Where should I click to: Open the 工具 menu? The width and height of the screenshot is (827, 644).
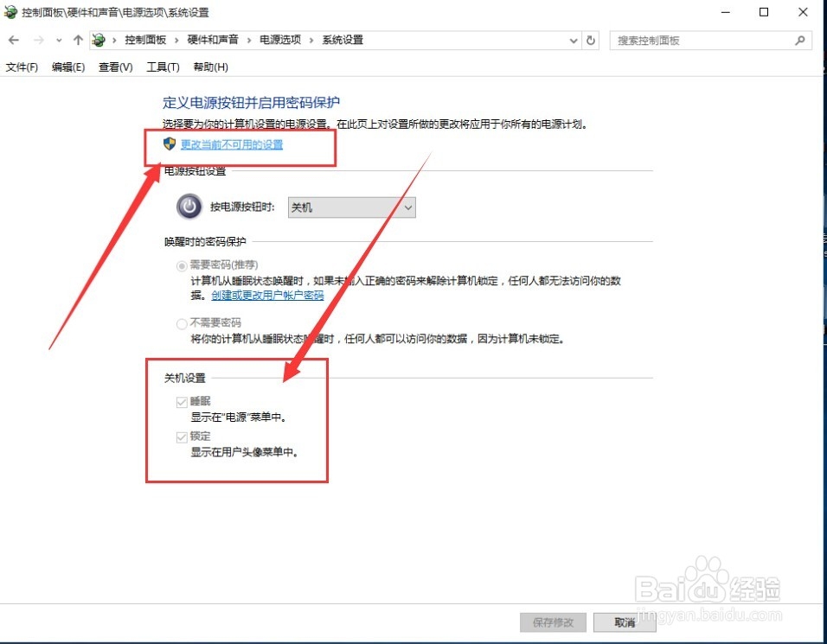tap(162, 67)
